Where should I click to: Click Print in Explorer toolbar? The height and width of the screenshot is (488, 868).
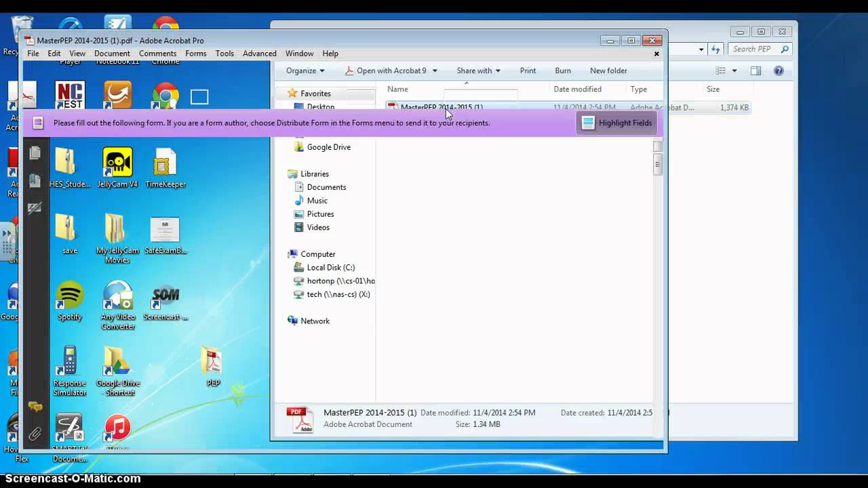pos(528,70)
